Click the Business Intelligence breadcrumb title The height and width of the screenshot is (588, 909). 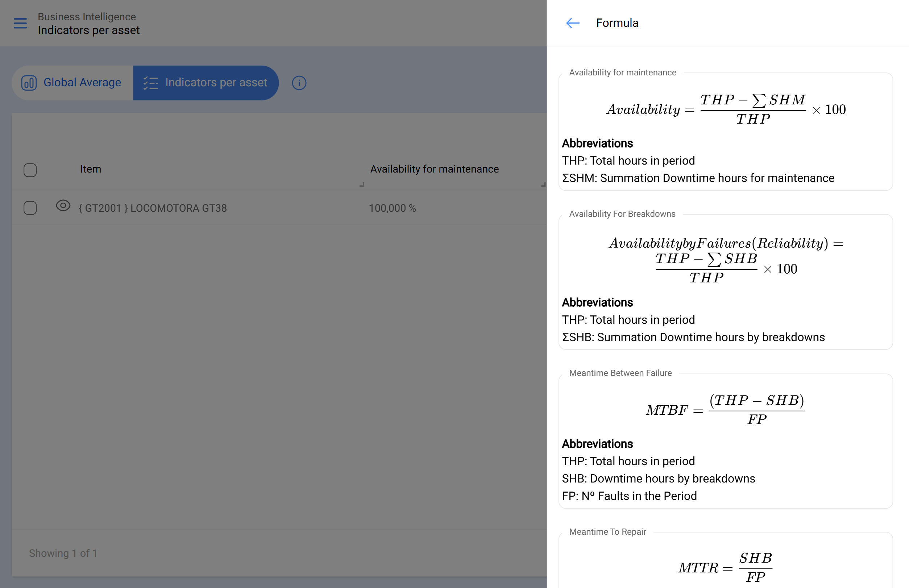87,16
